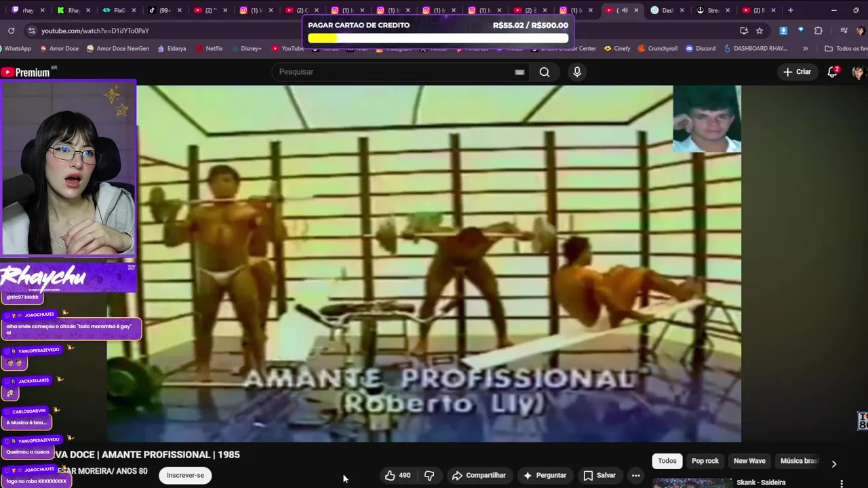Show more topic chips with arrow
This screenshot has width=868, height=488.
tap(834, 464)
